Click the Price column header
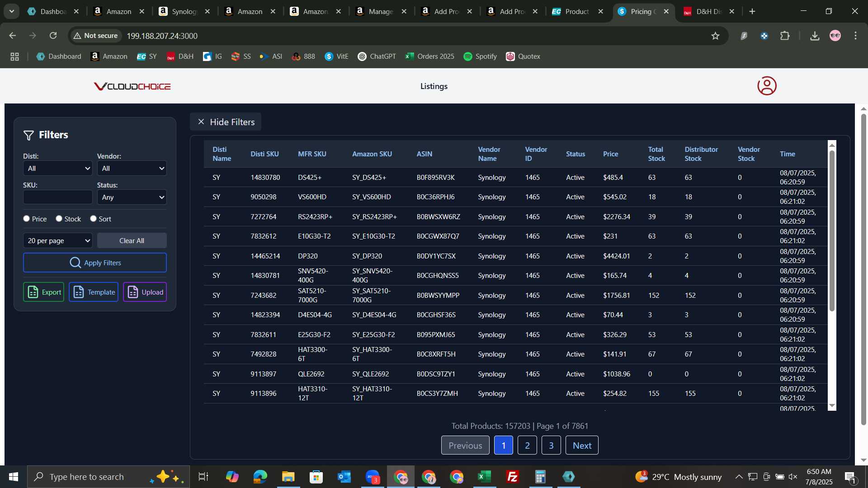 coord(611,154)
